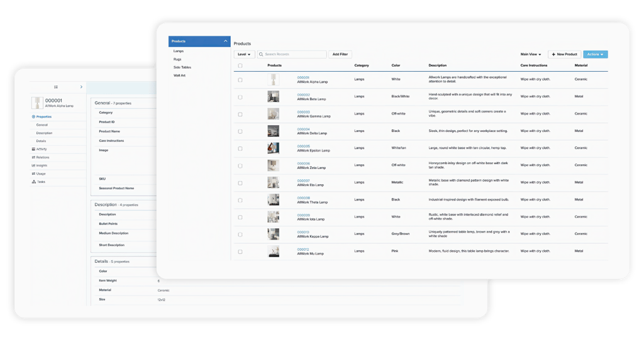This screenshot has width=644, height=342.
Task: Check the box for AllWork Eta Lamp
Action: (240, 183)
